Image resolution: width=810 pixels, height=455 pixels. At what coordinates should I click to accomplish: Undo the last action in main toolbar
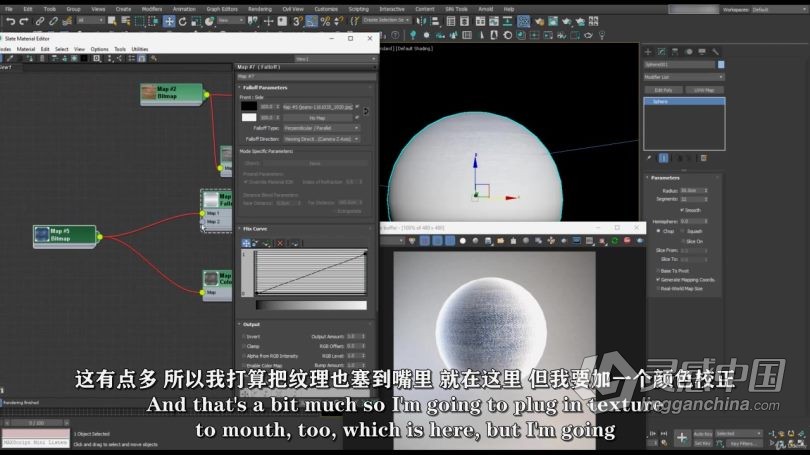[10, 21]
